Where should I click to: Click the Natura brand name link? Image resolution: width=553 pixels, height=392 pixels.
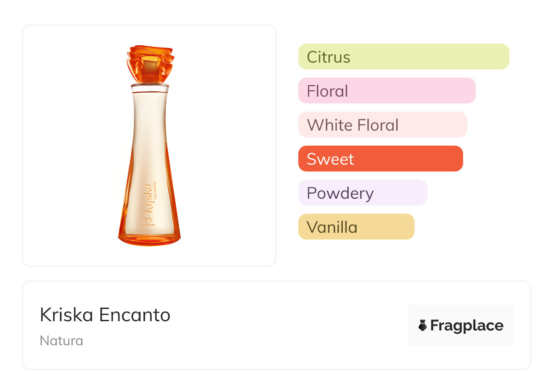click(x=61, y=341)
